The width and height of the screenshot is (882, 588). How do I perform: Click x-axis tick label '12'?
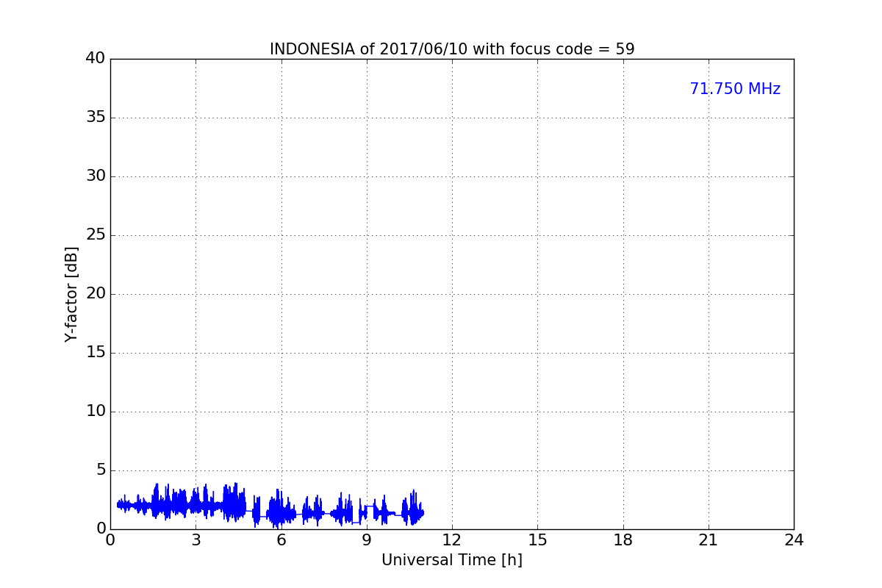click(452, 540)
